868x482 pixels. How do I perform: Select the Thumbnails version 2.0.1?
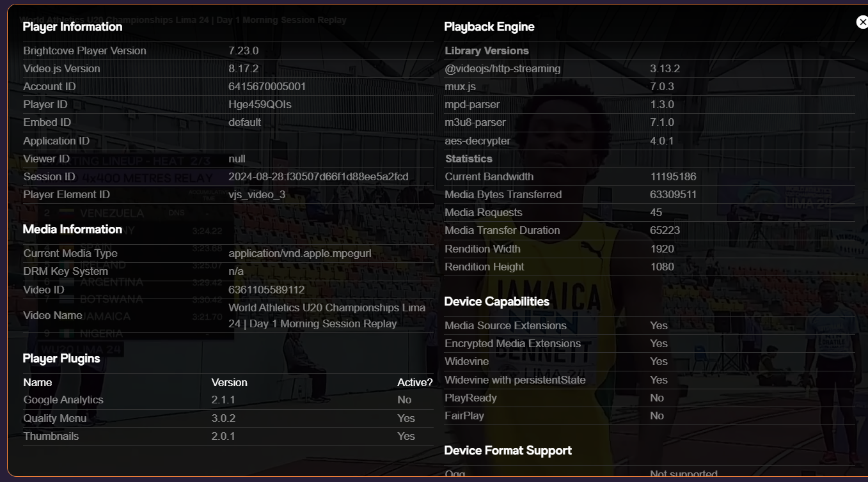pyautogui.click(x=223, y=436)
